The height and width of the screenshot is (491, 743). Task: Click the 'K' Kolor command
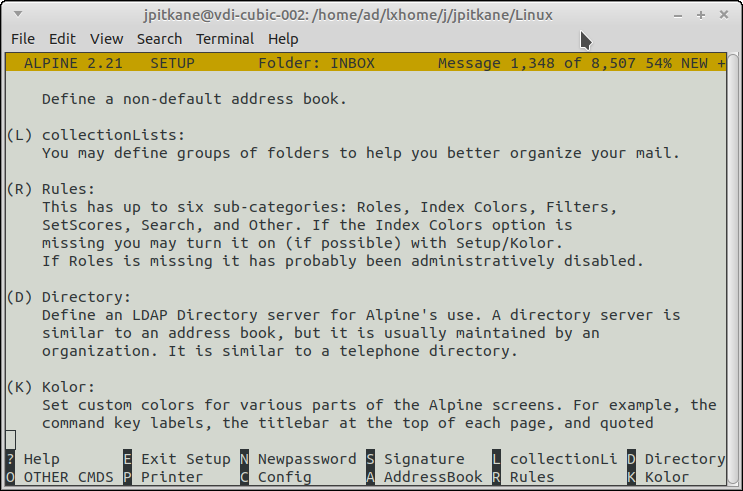(x=658, y=477)
